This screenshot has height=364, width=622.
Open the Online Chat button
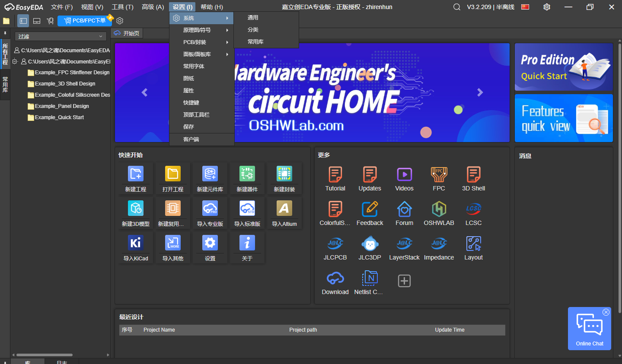(x=590, y=329)
